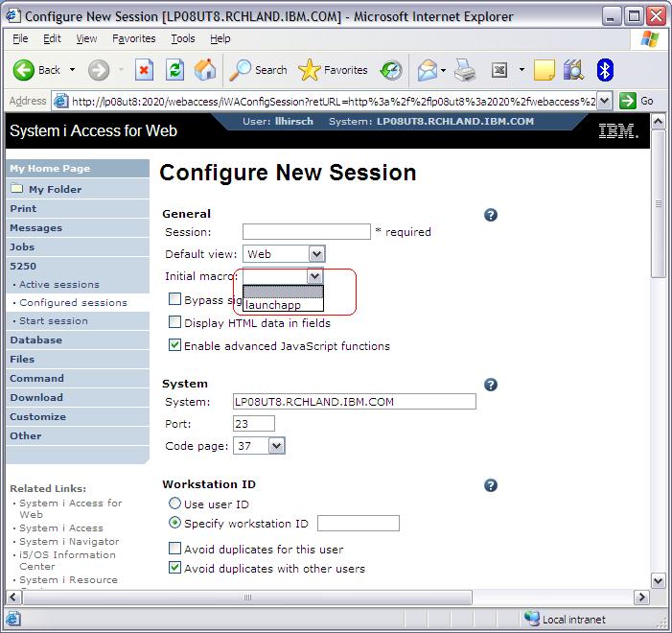Click the green Go arrow button
Viewport: 672px width, 633px height.
coord(628,102)
